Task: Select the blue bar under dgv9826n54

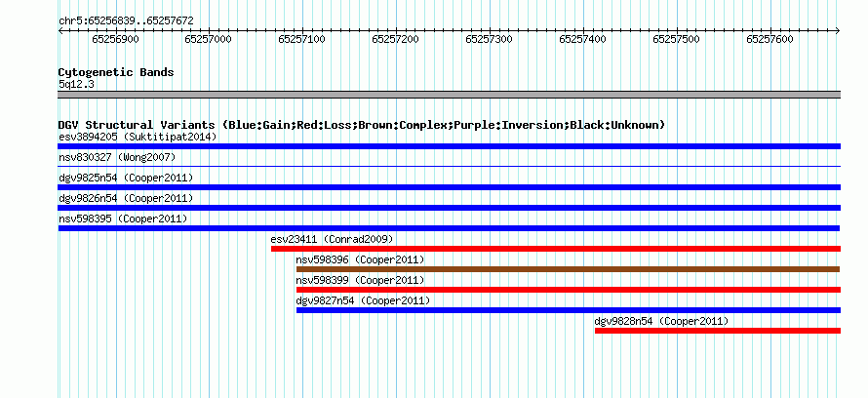Action: point(449,208)
